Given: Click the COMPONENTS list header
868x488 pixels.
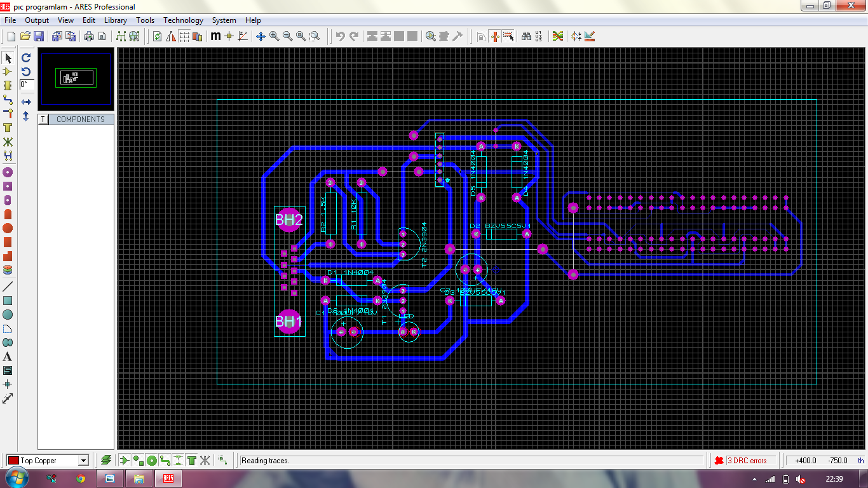Looking at the screenshot, I should [81, 119].
